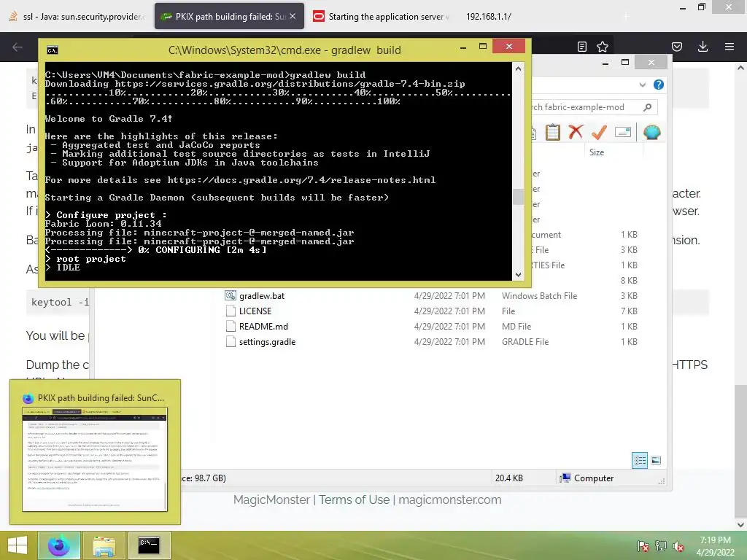This screenshot has height=560, width=747.
Task: Click 'Windows Batch File' type cell
Action: (539, 296)
